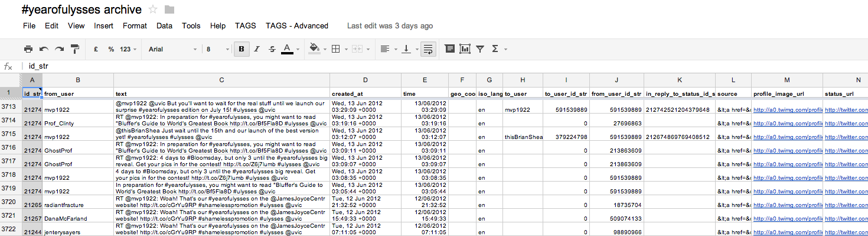This screenshot has height=236, width=868.
Task: Expand borders dropdown arrow
Action: tap(345, 50)
